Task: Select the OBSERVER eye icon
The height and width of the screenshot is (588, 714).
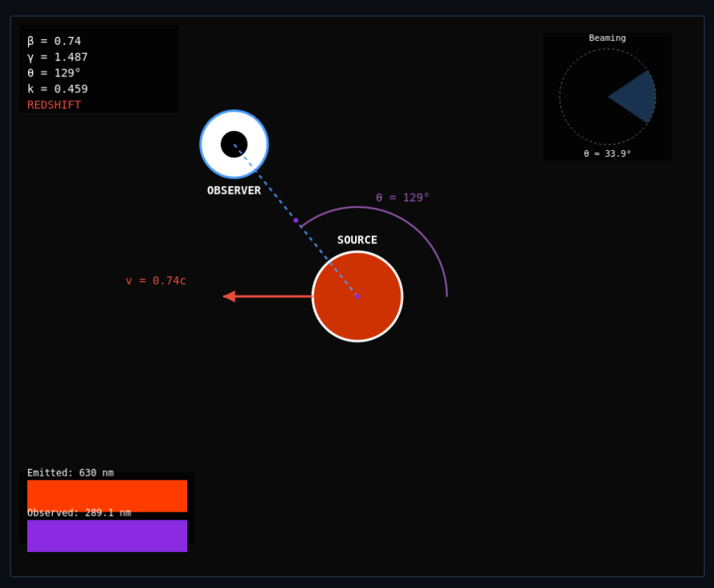Action: click(x=234, y=145)
